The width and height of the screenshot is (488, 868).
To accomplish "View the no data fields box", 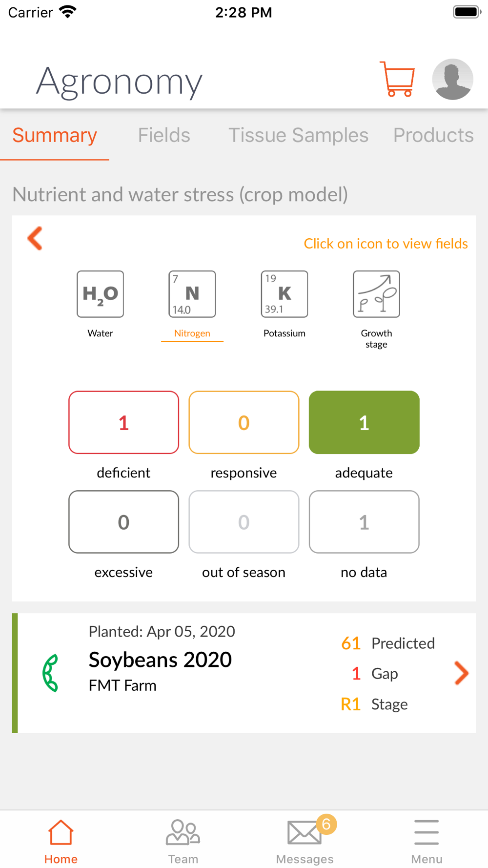I will pos(364,522).
